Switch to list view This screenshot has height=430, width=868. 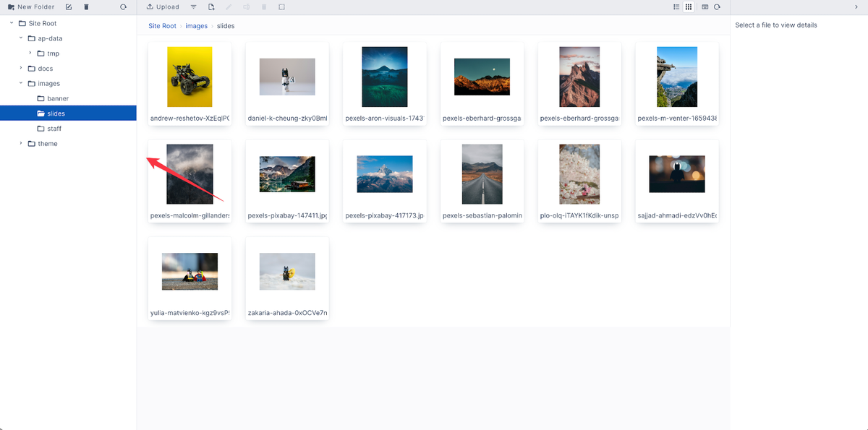(x=677, y=7)
